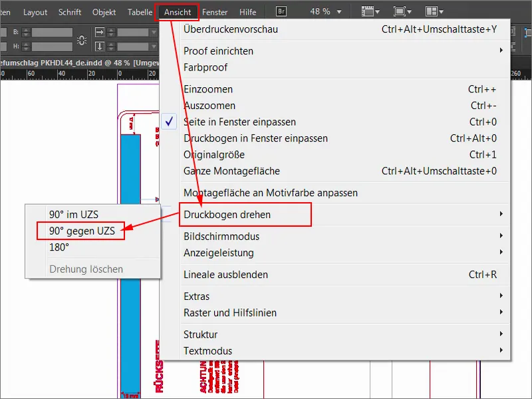Select the PKHDL44_de.indd document tab
This screenshot has width=532, height=399.
(79, 63)
